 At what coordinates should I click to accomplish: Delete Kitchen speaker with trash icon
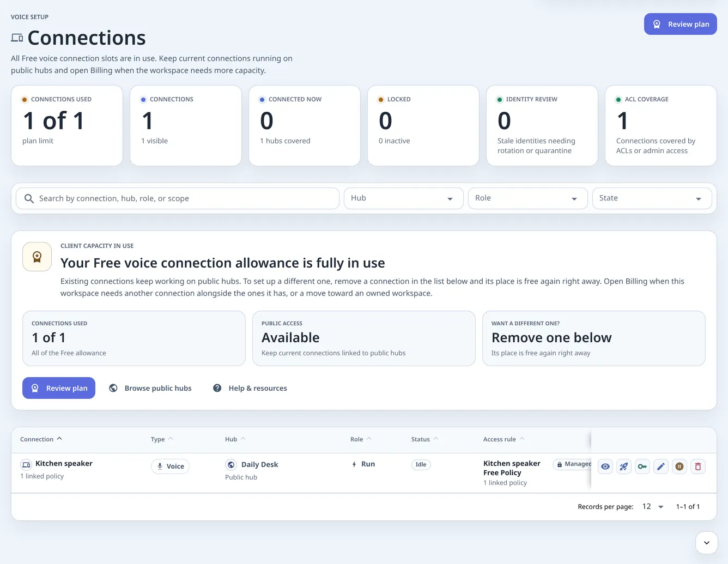(x=698, y=466)
